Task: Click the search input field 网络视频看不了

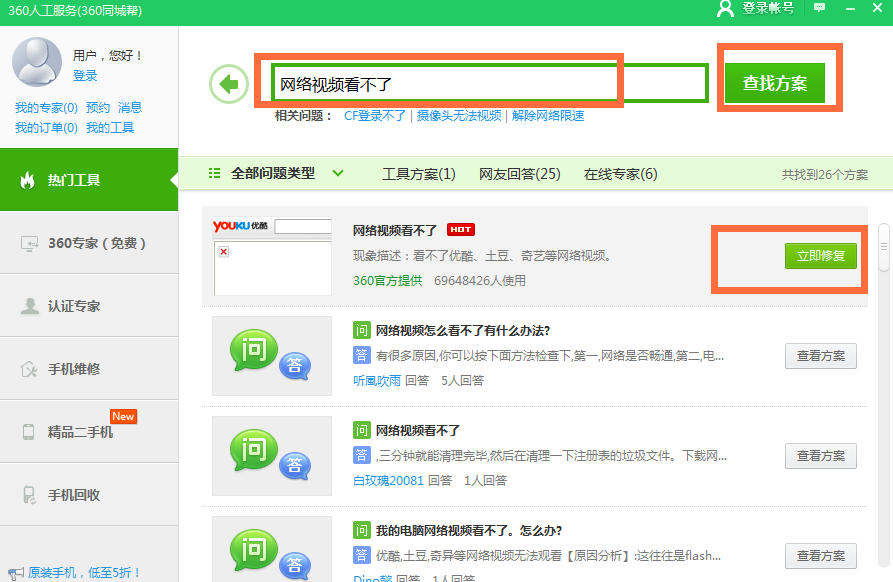Action: point(490,84)
